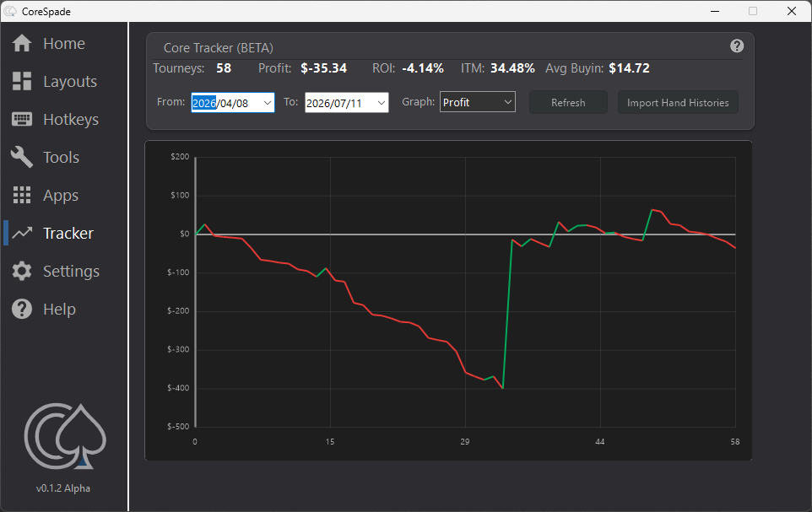Click the Apps grid icon
Screen dimensions: 812x512
tap(22, 195)
